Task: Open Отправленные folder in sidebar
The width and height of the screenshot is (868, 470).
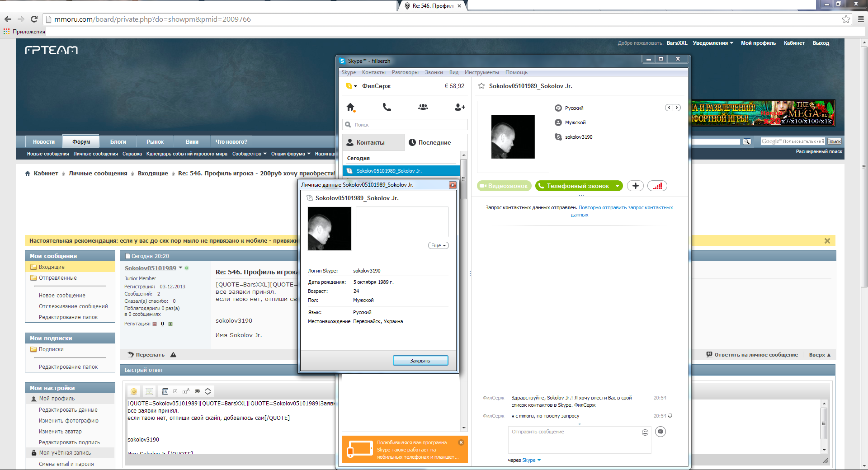Action: click(57, 278)
